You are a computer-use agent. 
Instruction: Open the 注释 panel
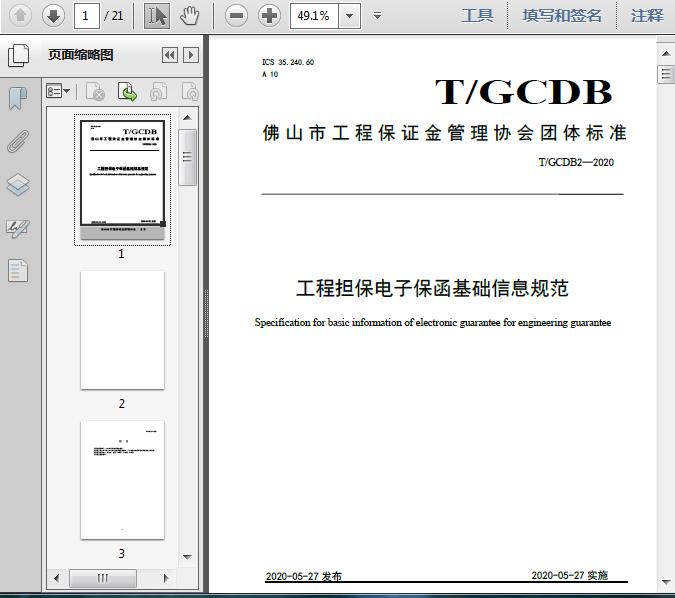(x=647, y=16)
